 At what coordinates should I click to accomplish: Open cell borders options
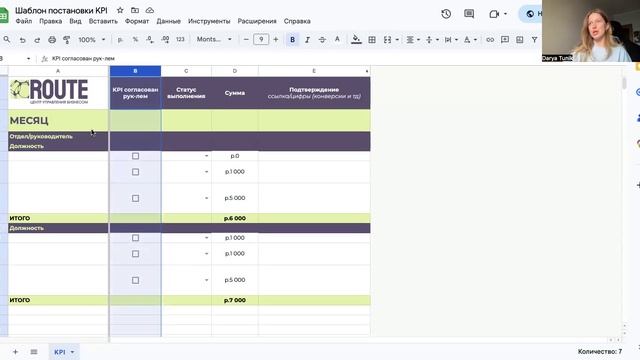pos(372,40)
